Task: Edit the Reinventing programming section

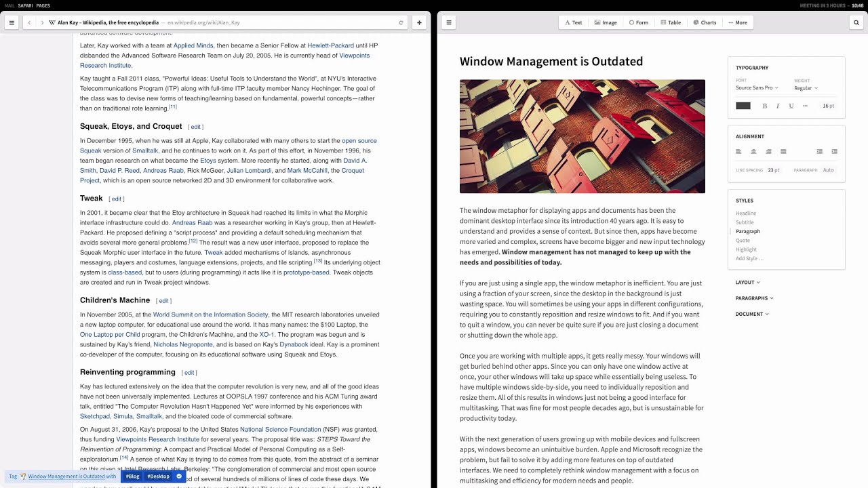Action: click(189, 373)
